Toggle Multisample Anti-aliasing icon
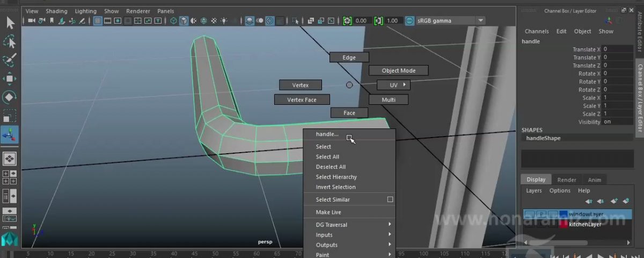 [269, 21]
